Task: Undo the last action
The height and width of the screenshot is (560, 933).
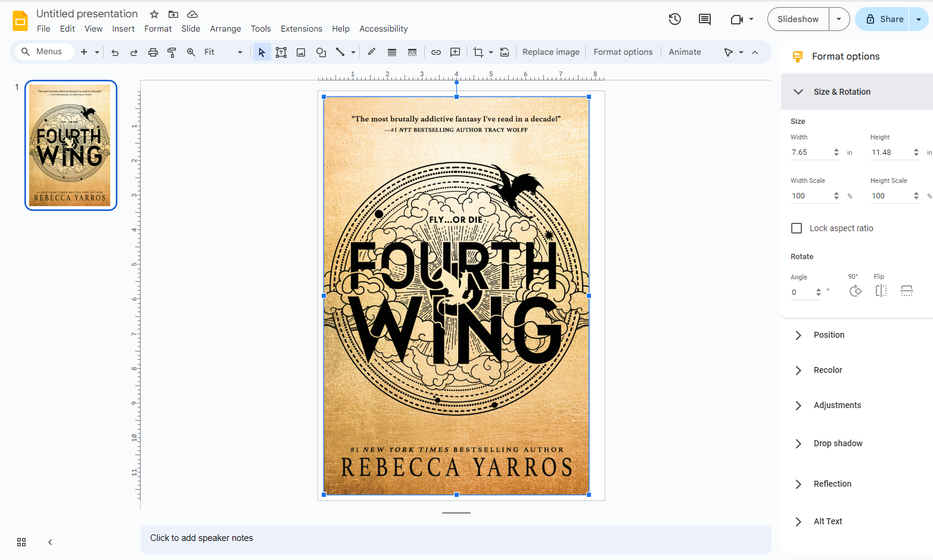Action: click(115, 52)
